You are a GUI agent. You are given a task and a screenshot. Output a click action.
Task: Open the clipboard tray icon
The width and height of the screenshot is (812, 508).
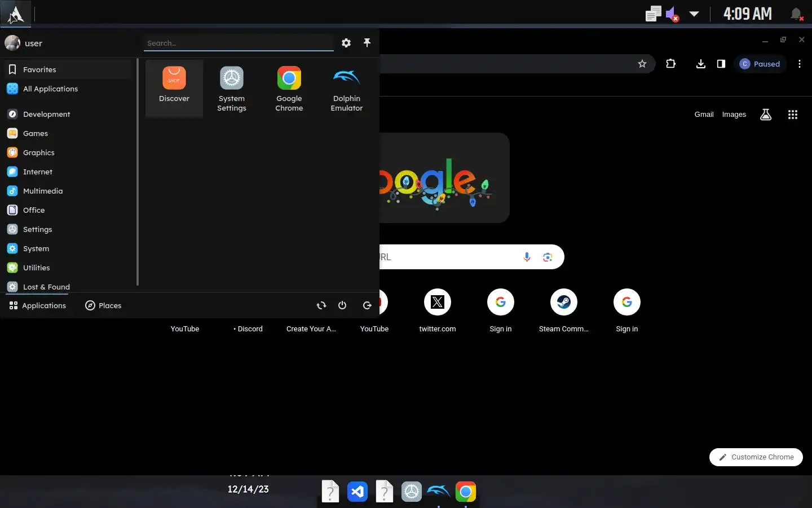click(x=653, y=14)
